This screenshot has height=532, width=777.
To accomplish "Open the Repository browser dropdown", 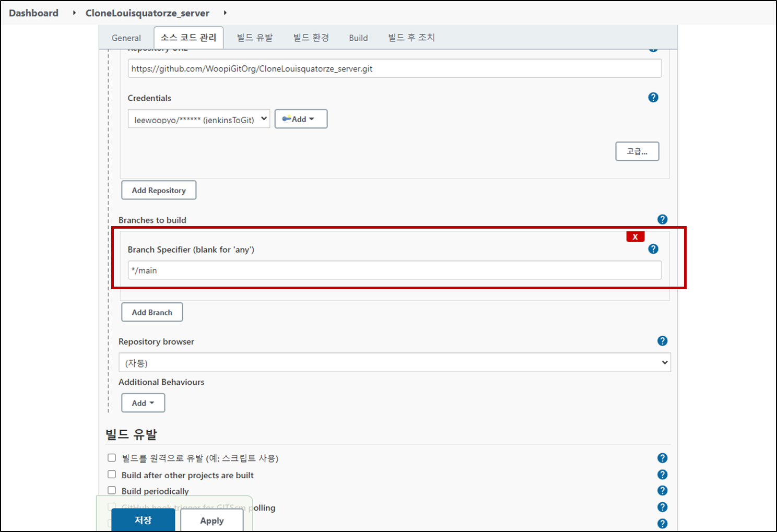I will click(x=395, y=362).
